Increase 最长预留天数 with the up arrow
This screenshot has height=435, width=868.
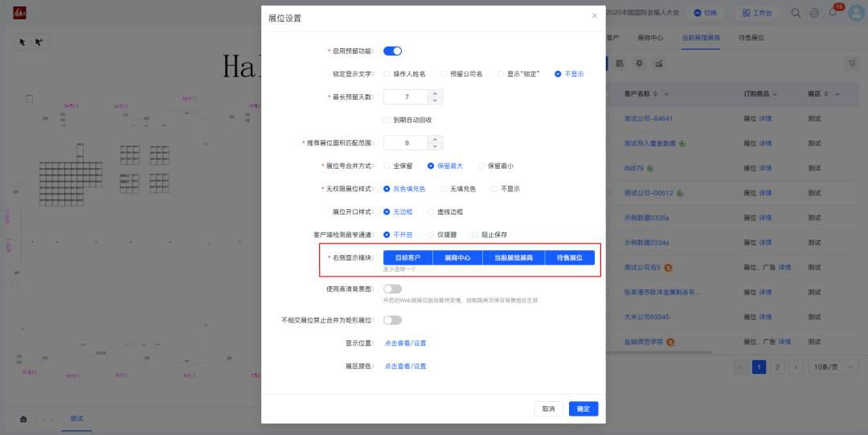[x=435, y=93]
